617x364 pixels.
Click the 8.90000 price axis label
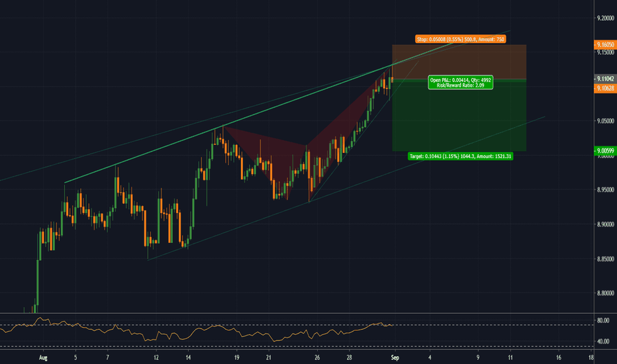(605, 224)
